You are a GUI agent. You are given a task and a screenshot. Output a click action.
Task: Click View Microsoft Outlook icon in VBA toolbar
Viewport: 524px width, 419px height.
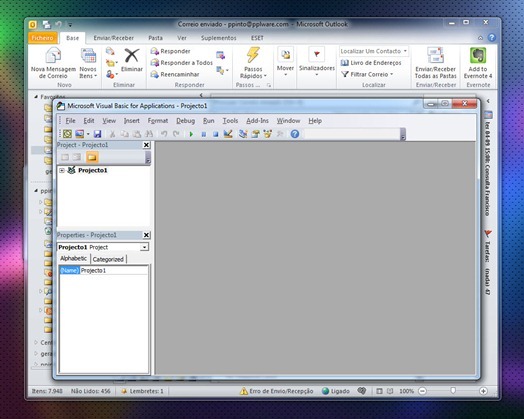[68, 134]
